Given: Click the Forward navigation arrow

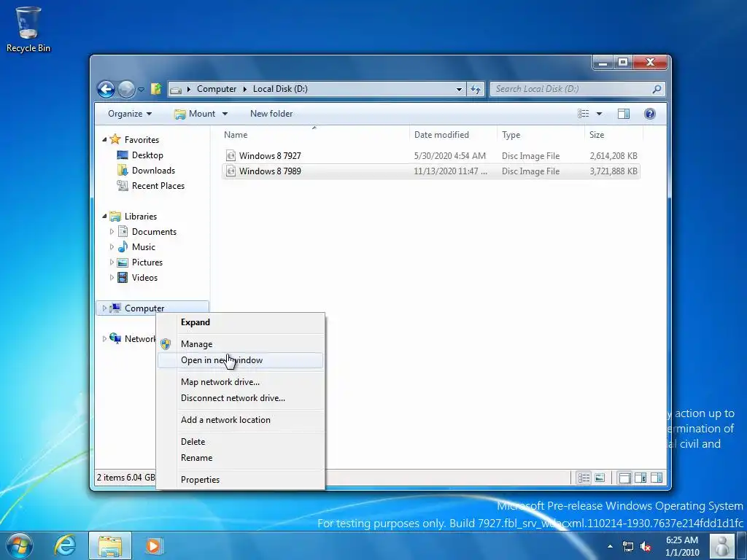Looking at the screenshot, I should pyautogui.click(x=126, y=89).
